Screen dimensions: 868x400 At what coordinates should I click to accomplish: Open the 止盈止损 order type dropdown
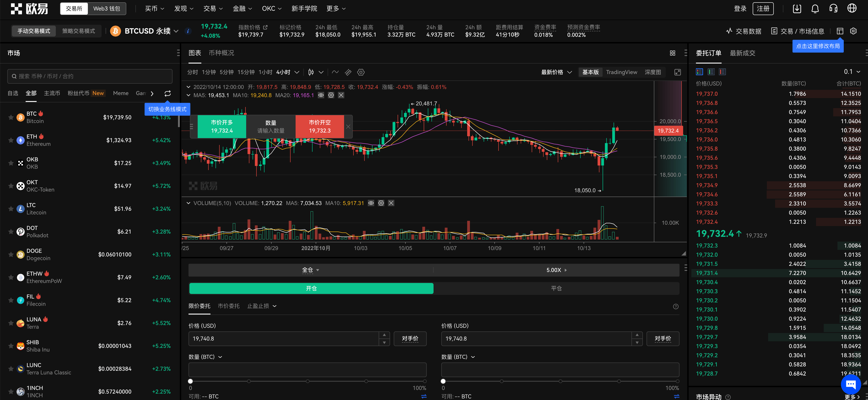click(x=261, y=306)
